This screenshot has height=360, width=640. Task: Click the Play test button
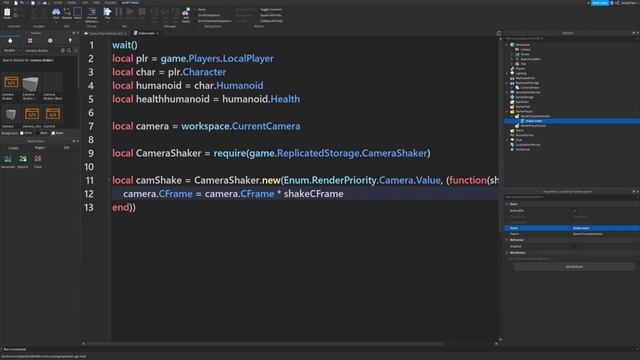click(x=107, y=12)
